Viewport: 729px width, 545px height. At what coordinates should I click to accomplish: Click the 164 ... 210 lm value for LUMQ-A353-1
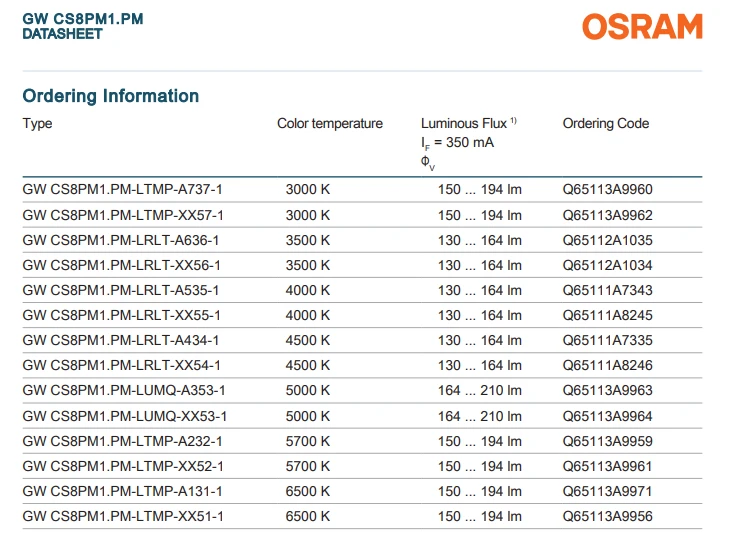pyautogui.click(x=479, y=390)
